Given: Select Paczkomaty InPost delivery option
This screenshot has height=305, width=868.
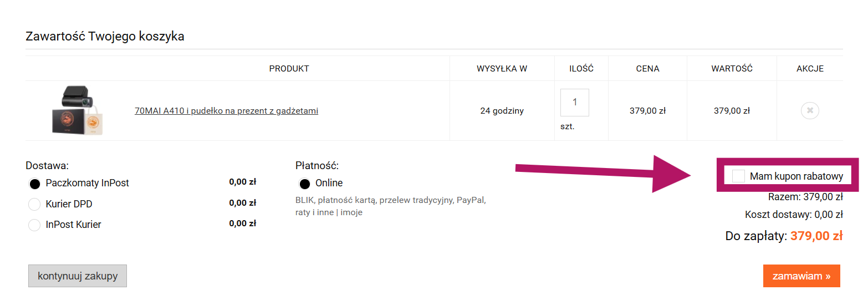Looking at the screenshot, I should [34, 184].
